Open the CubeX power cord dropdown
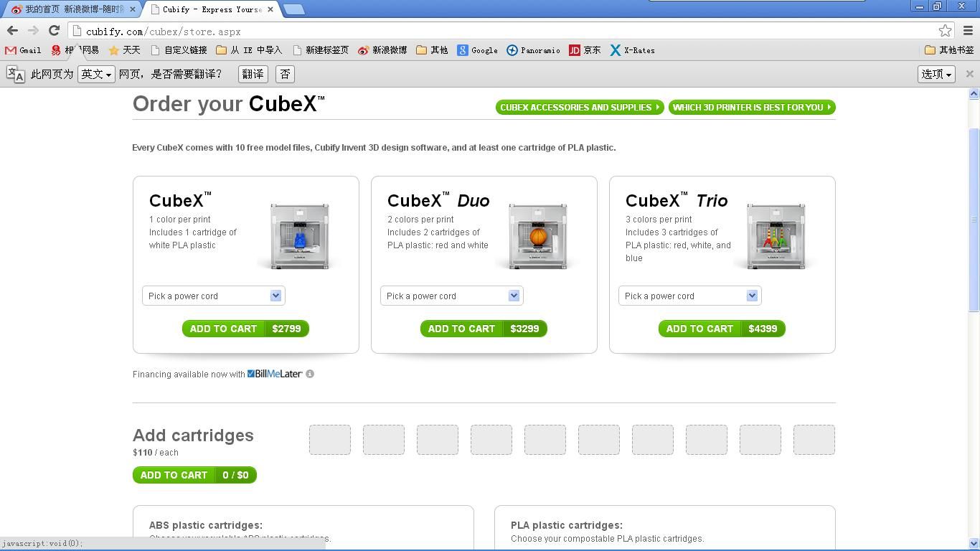This screenshot has width=980, height=551. point(214,296)
